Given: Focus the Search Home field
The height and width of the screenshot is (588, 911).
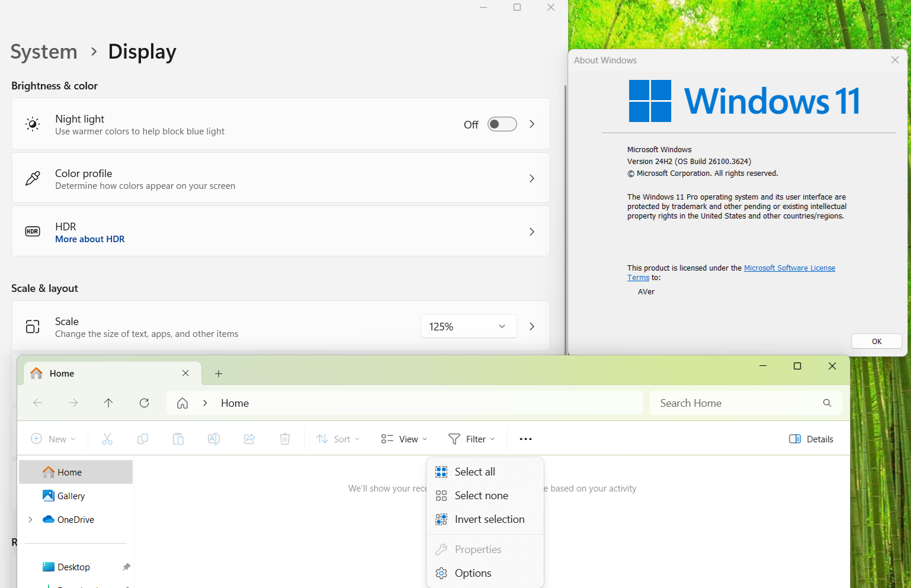Looking at the screenshot, I should coord(746,403).
